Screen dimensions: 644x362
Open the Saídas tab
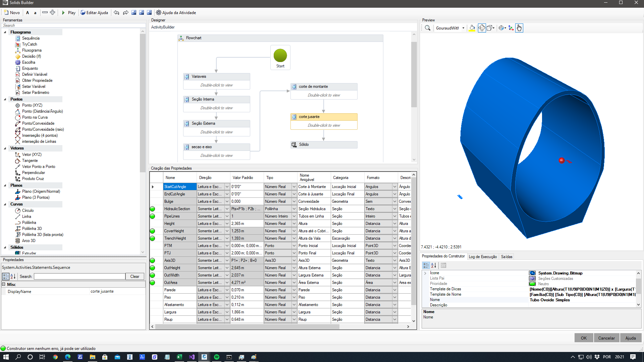coord(506,257)
